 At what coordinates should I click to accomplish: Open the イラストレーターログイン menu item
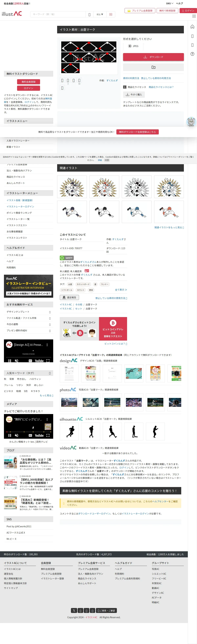tap(20, 206)
